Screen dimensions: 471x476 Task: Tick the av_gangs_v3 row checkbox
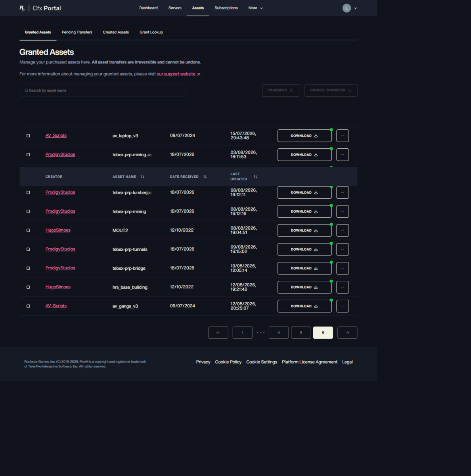[28, 306]
